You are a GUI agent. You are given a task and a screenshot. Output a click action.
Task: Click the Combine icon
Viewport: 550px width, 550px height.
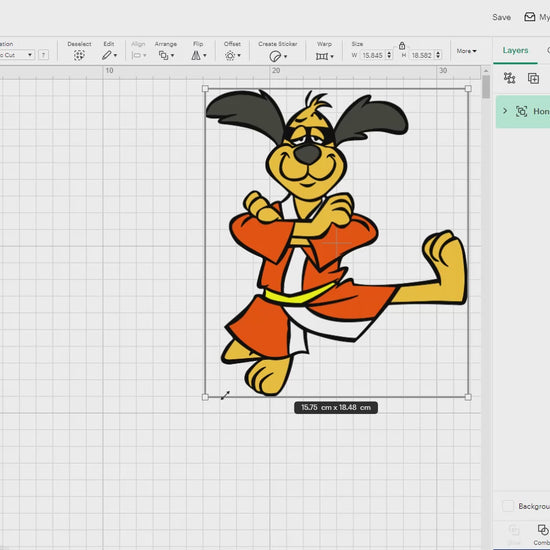pos(543,530)
